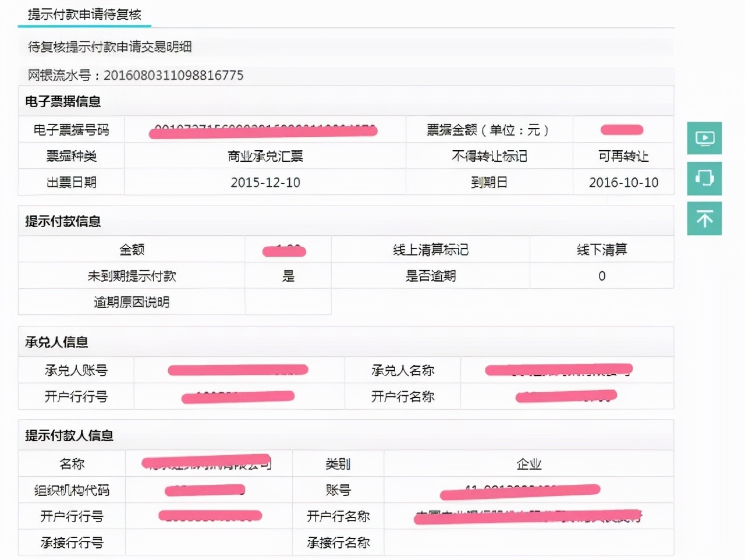Image resolution: width=745 pixels, height=560 pixels.
Task: Select the 网银流水号 number 2016080311098816775
Action: [x=172, y=75]
